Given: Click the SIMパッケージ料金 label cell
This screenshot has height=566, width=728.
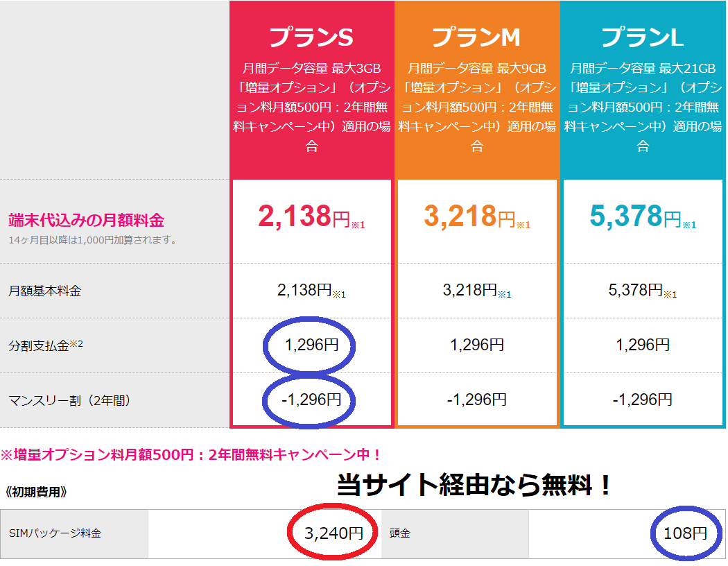Looking at the screenshot, I should (x=55, y=533).
